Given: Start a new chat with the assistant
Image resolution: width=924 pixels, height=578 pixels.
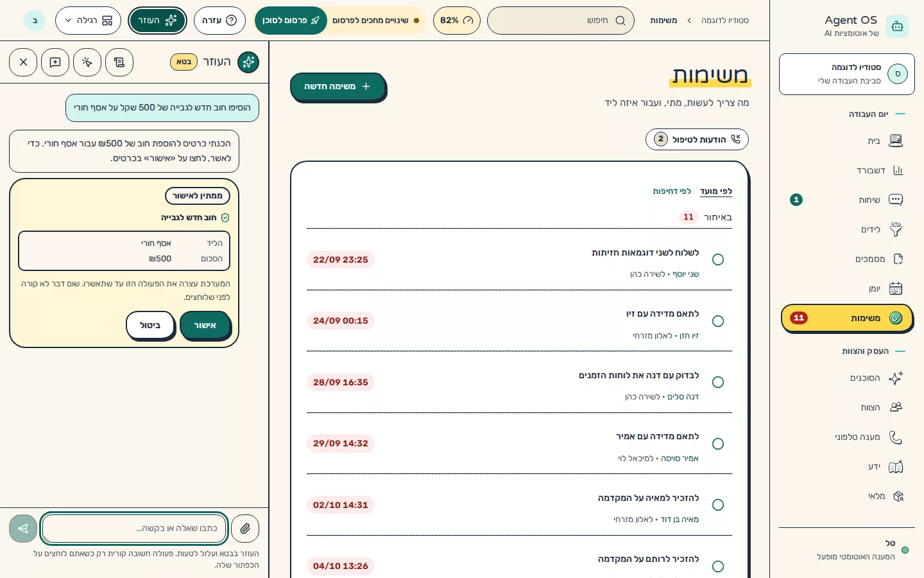Looking at the screenshot, I should coord(55,62).
